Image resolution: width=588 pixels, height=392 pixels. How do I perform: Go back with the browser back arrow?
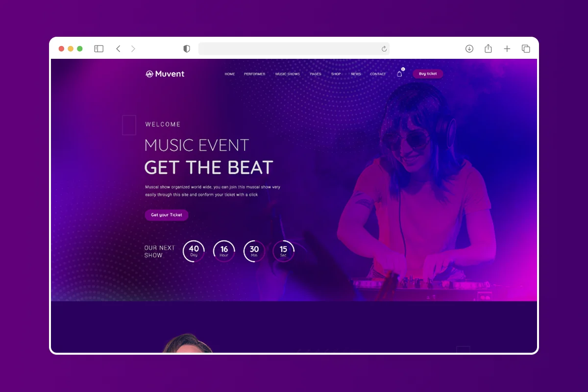pyautogui.click(x=118, y=49)
